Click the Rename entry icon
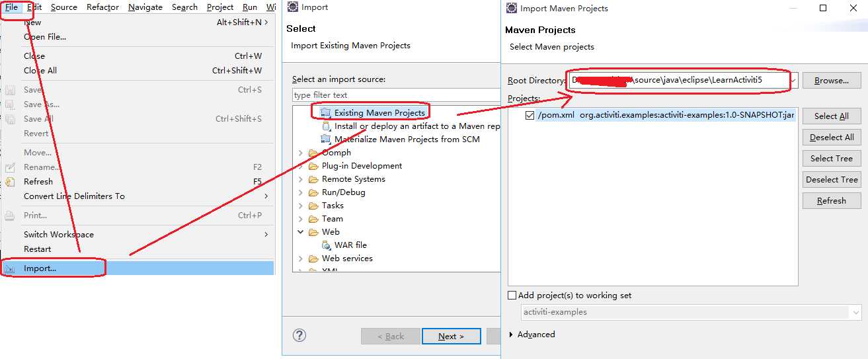868x359 pixels. [x=10, y=167]
